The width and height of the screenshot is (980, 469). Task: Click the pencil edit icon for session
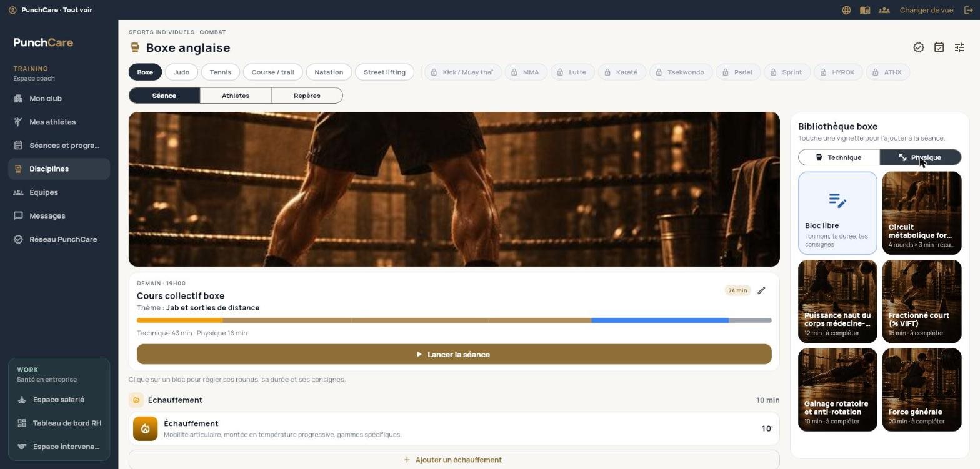point(761,290)
